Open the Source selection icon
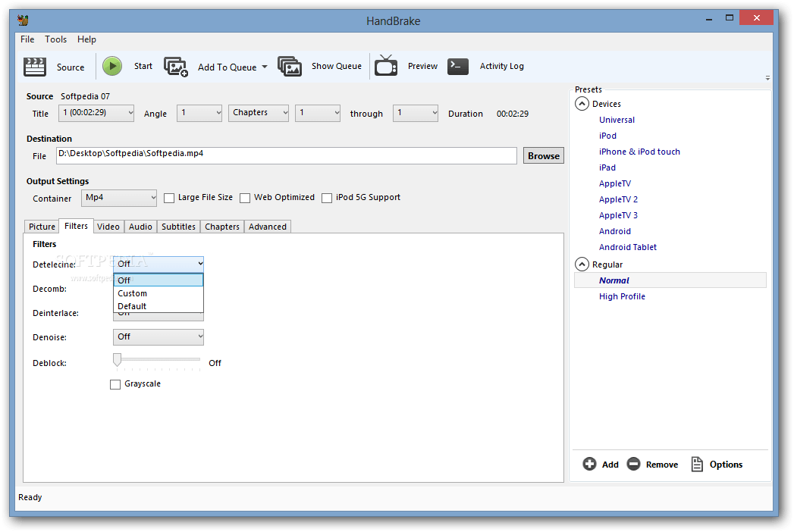Viewport: 794px width, 532px height. (35, 67)
